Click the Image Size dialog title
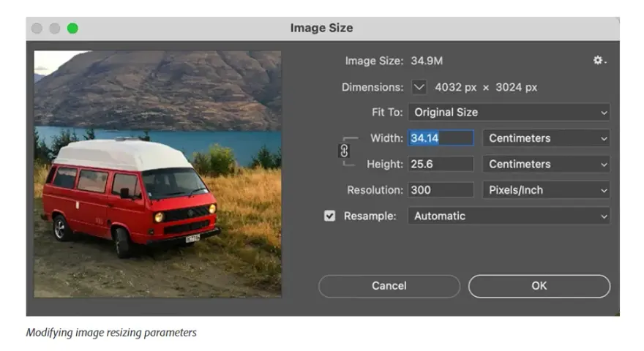644x351 pixels. pos(321,28)
